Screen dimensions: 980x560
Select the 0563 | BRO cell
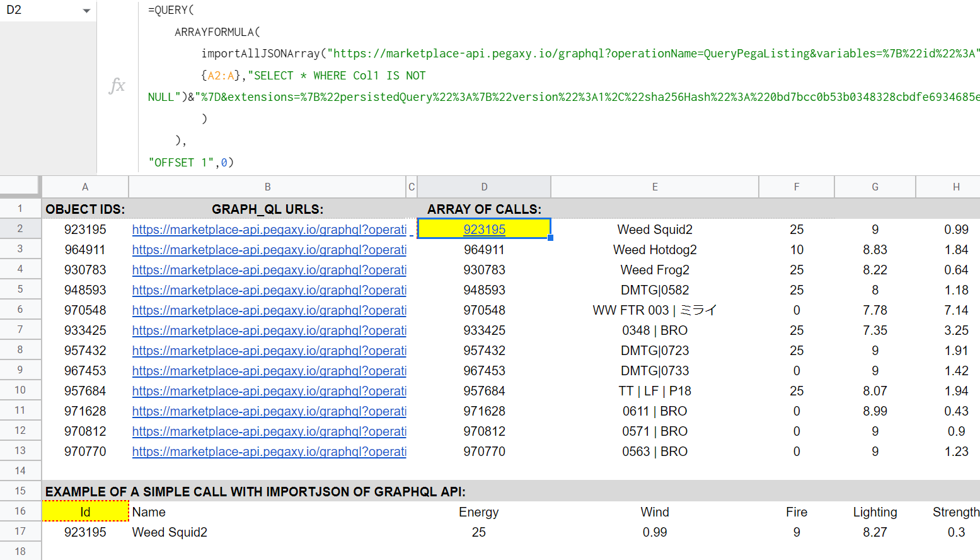(x=655, y=452)
